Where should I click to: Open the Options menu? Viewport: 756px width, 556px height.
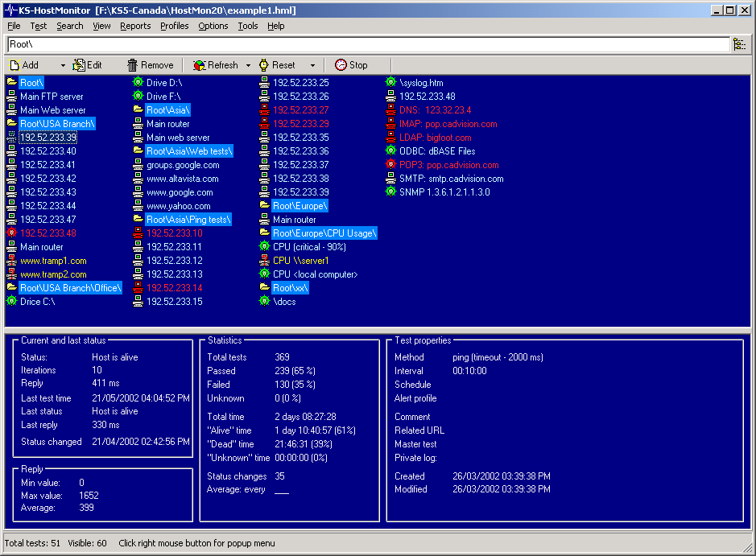(x=213, y=26)
